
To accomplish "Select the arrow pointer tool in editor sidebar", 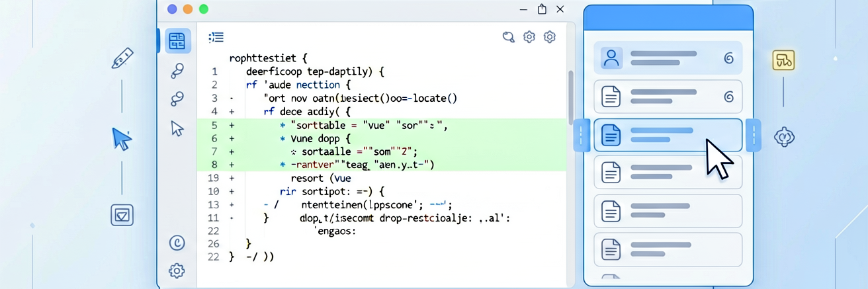I will coord(177,128).
